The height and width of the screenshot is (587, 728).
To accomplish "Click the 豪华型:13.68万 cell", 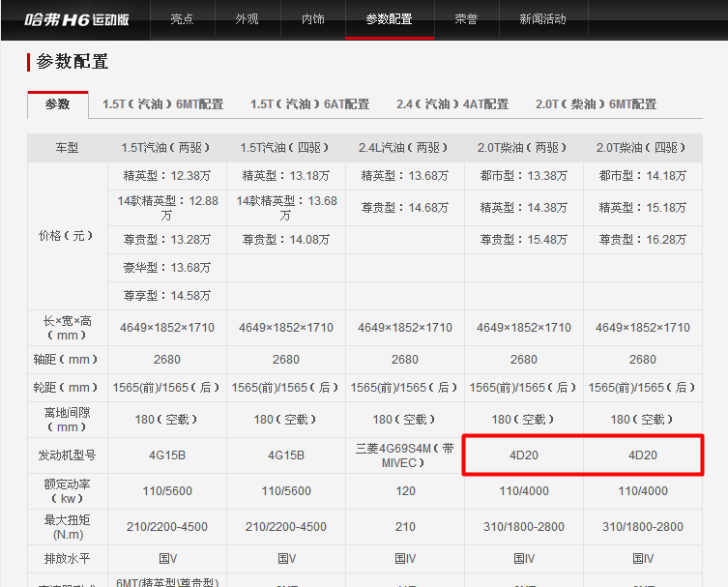I will tap(166, 268).
